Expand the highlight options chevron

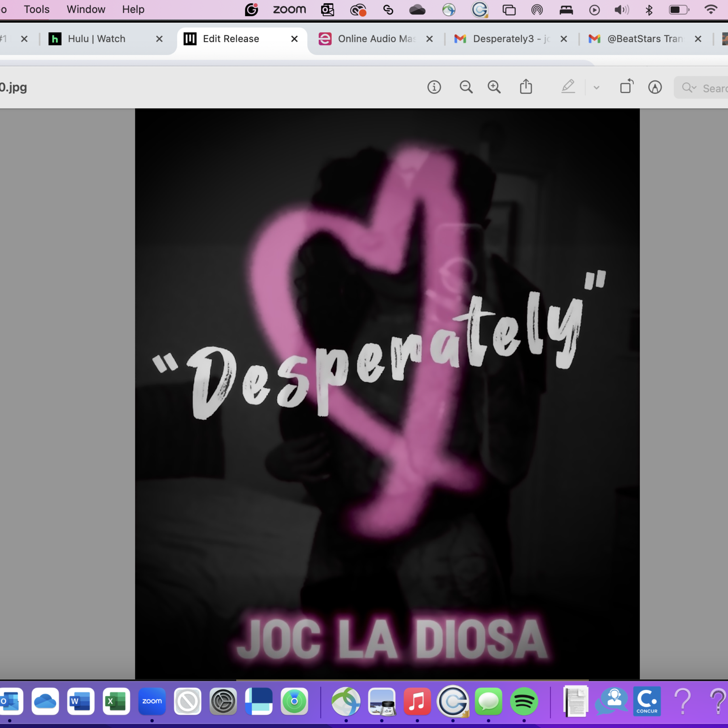click(x=596, y=88)
